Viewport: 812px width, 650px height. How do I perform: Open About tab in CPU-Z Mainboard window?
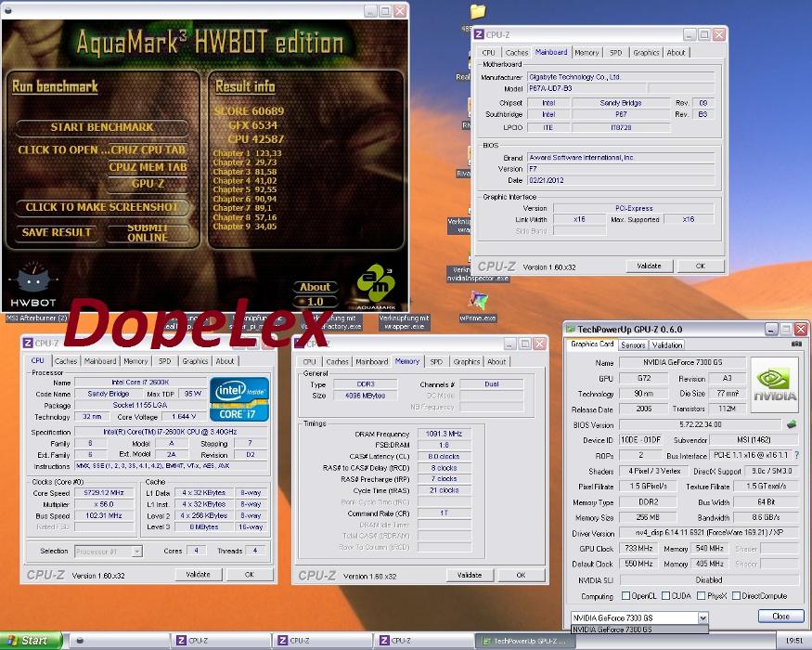[x=676, y=52]
